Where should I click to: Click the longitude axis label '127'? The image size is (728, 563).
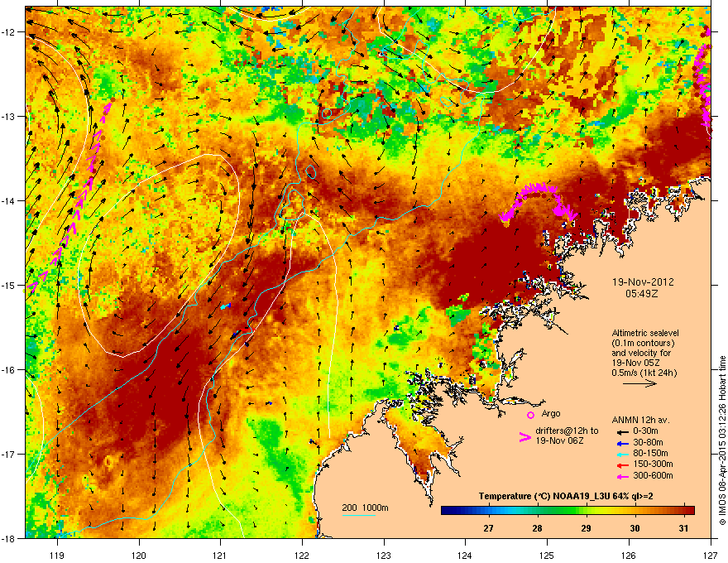pos(711,555)
